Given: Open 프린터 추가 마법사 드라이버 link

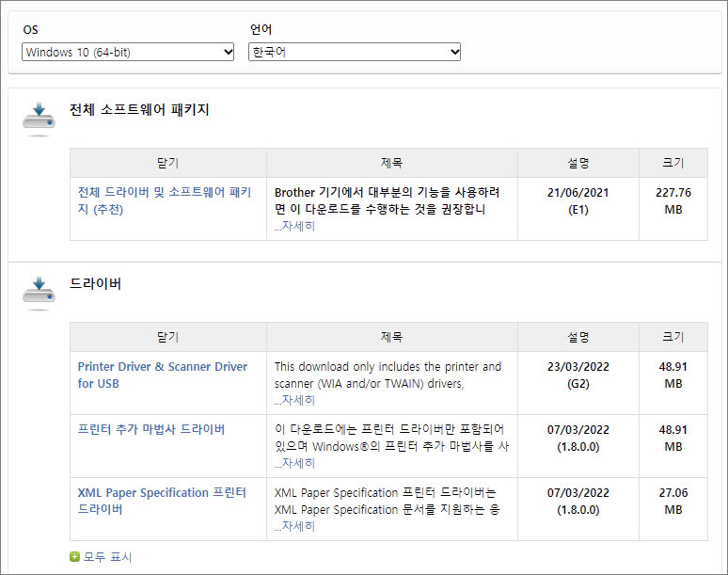Looking at the screenshot, I should click(151, 429).
